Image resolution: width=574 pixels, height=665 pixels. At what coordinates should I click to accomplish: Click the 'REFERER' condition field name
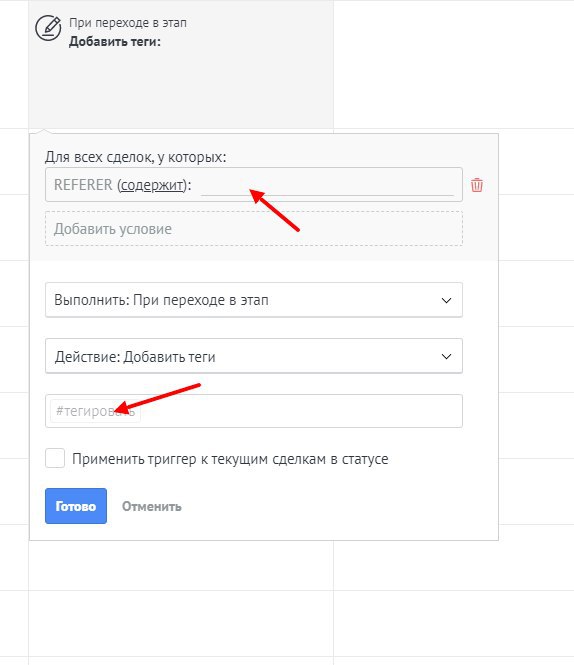pos(83,185)
